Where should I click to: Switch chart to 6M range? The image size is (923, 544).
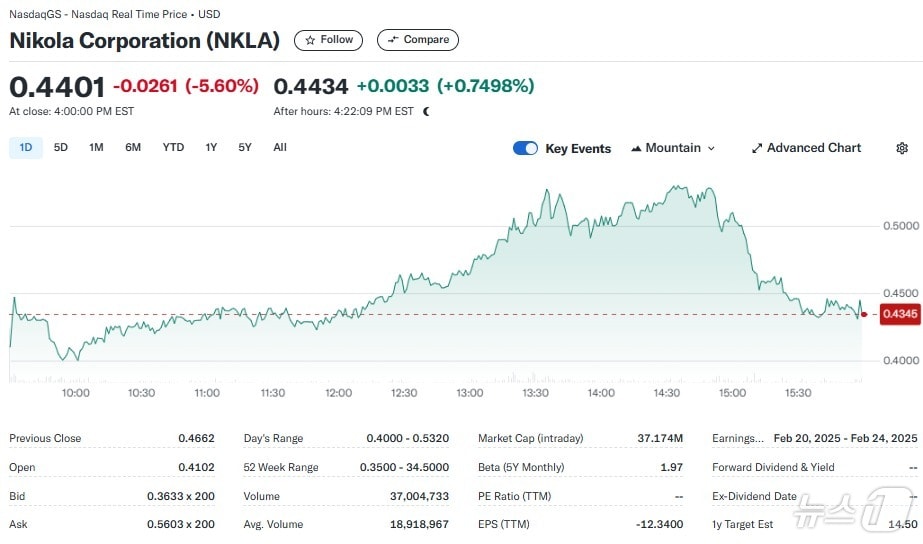(133, 148)
